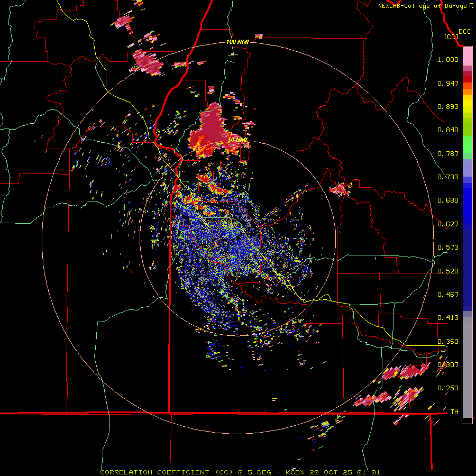476x476 pixels.
Task: Click the KCBX station identifier in caption
Action: pos(295,472)
